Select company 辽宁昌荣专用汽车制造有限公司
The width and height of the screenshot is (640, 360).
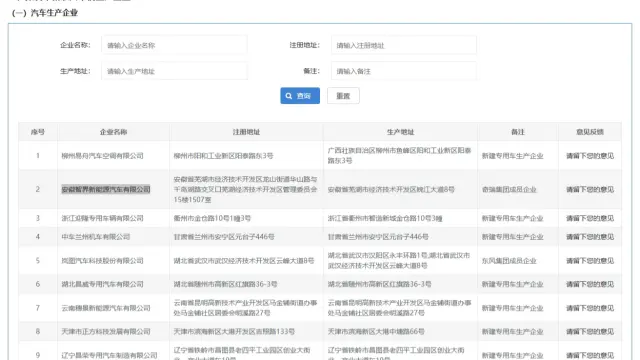tap(109, 356)
